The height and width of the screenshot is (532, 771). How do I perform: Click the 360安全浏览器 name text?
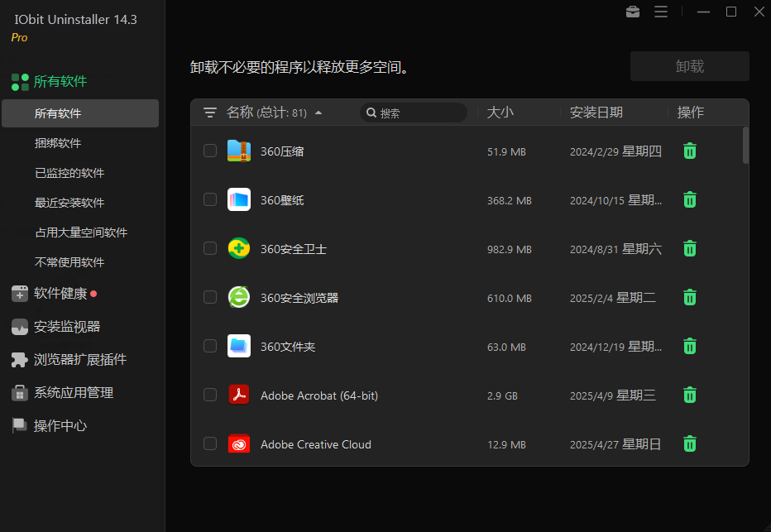pos(299,298)
